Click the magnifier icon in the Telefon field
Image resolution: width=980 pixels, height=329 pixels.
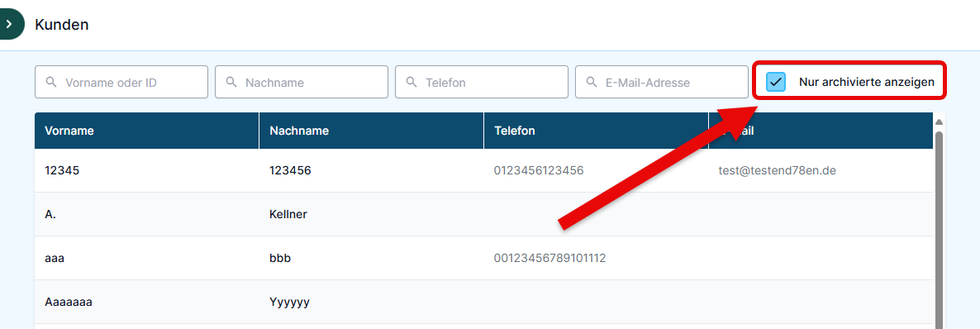412,82
